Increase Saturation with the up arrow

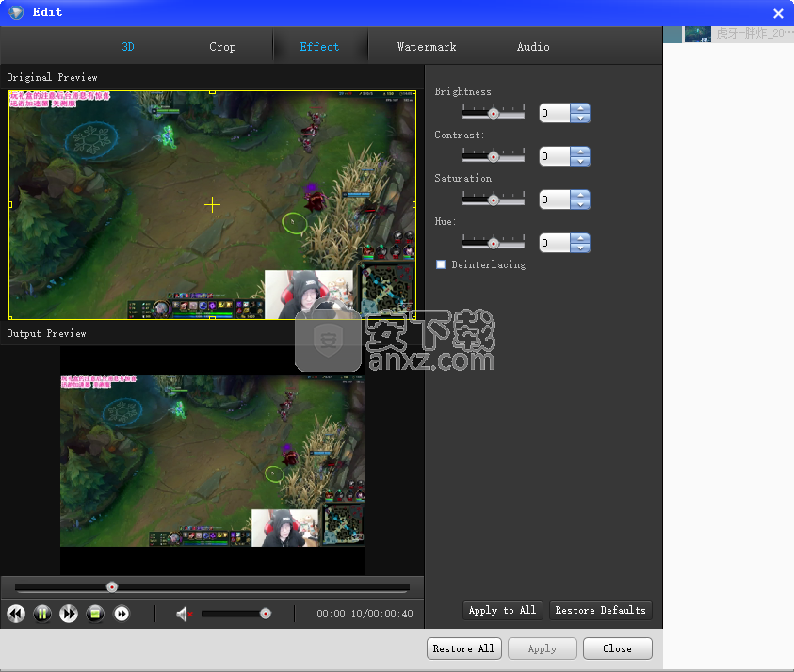tap(581, 195)
